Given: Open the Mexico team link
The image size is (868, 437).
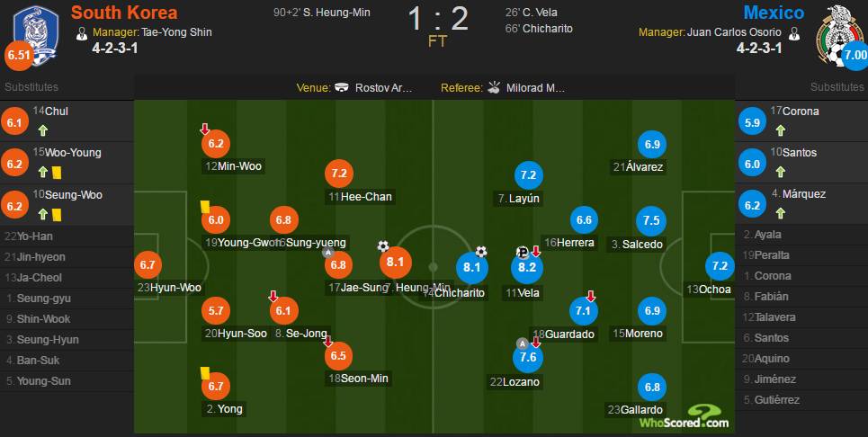Looking at the screenshot, I should 774,13.
